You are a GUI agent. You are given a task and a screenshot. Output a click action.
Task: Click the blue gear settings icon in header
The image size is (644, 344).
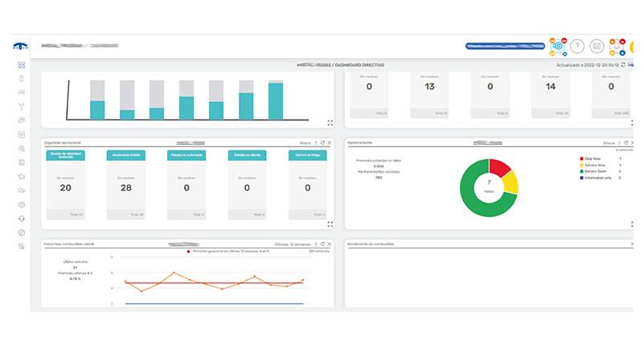(557, 46)
